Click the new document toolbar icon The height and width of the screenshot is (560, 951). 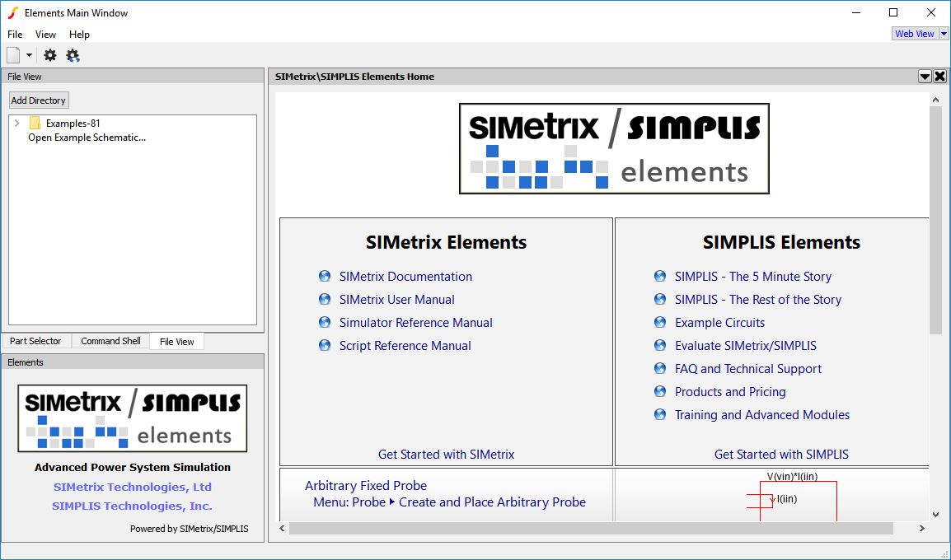(x=13, y=55)
